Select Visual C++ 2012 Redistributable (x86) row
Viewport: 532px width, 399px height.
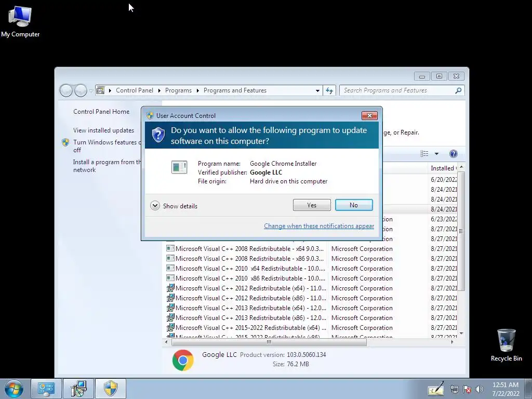coord(311,298)
